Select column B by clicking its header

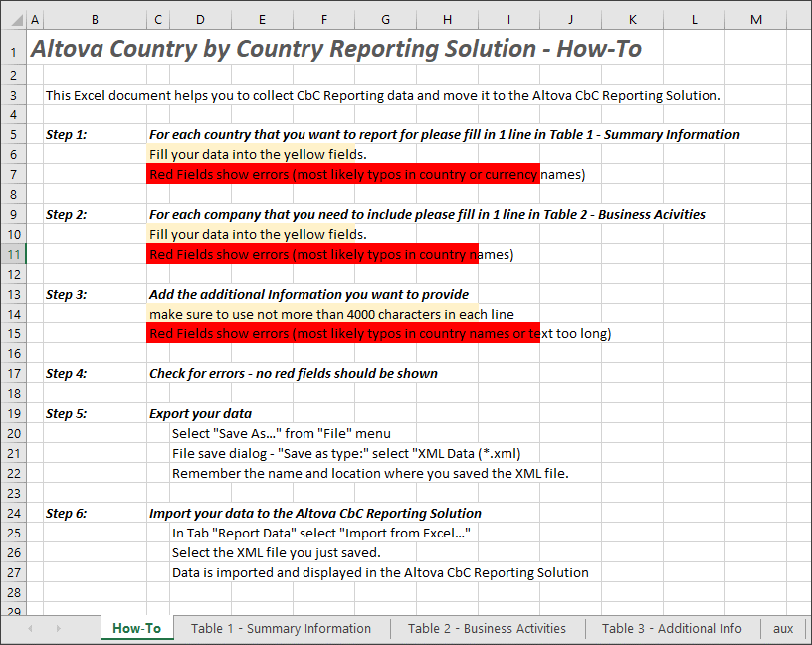(95, 19)
